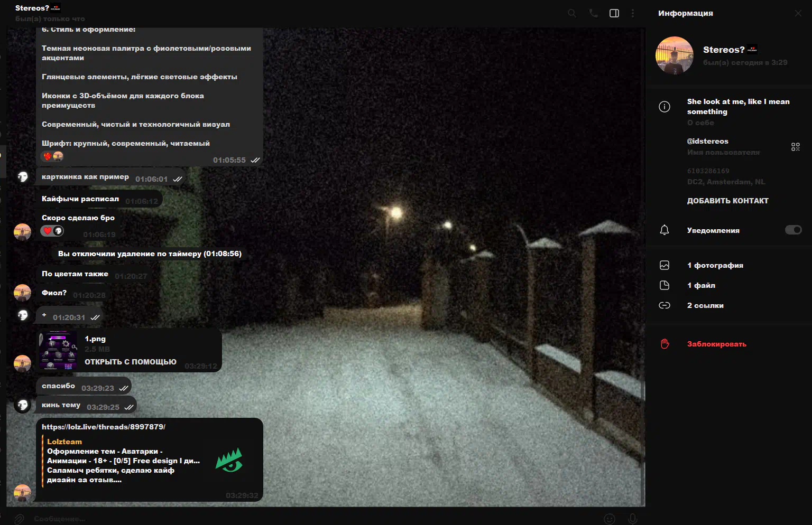The height and width of the screenshot is (525, 812).
Task: Click the bell Уведомления icon
Action: [665, 230]
